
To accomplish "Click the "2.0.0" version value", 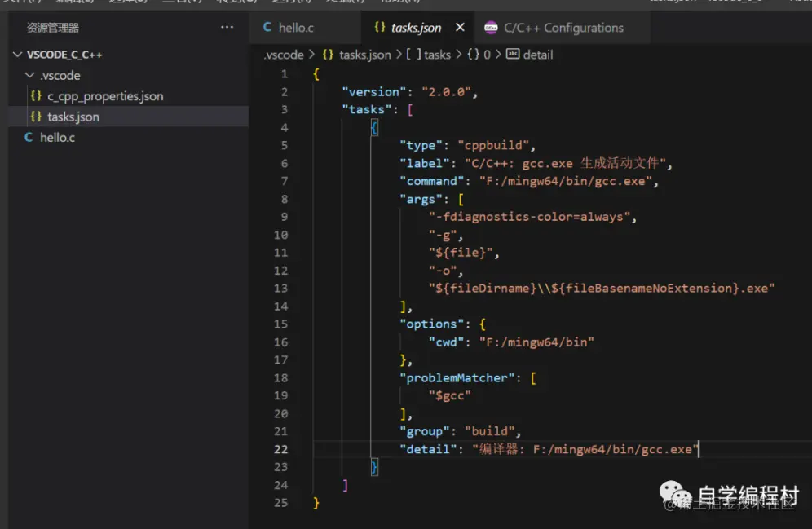I will click(446, 91).
